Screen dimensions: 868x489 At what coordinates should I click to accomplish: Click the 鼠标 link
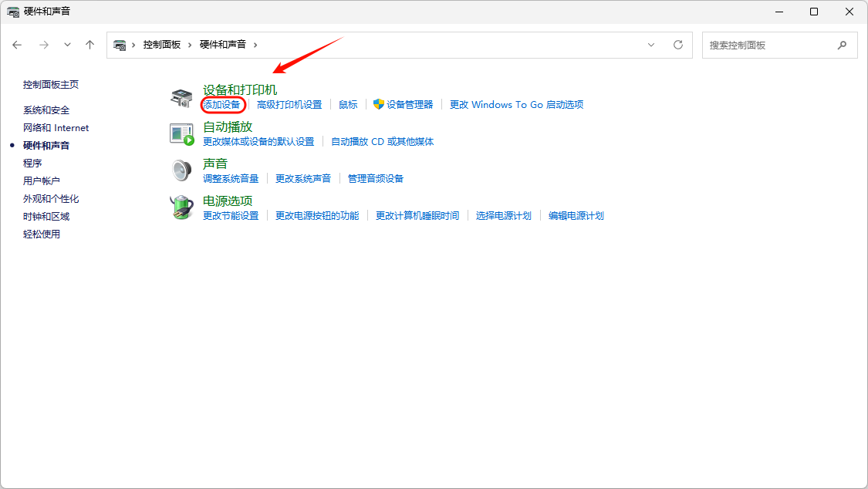click(348, 105)
